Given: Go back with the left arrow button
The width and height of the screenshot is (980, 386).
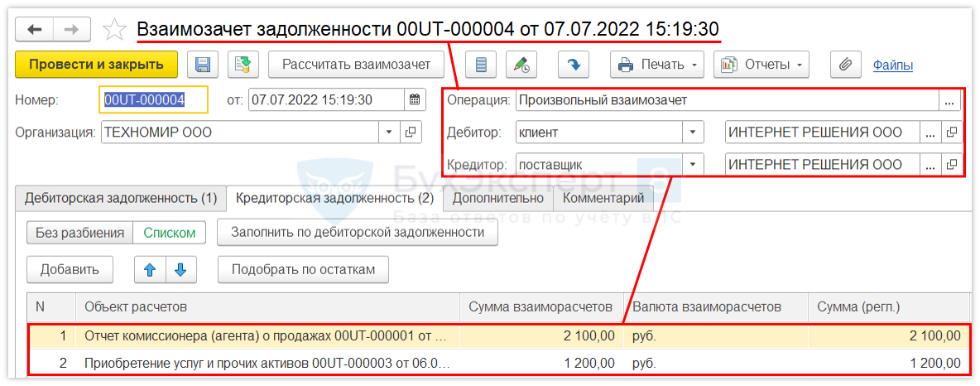Looking at the screenshot, I should click(x=34, y=29).
